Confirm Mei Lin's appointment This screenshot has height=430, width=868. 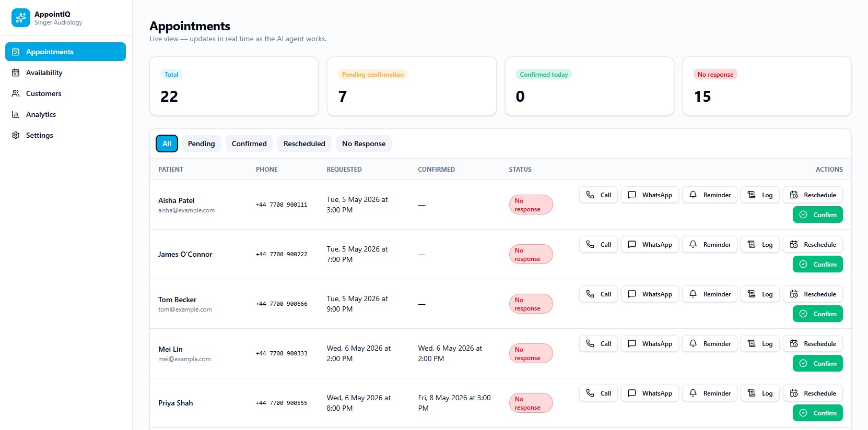(x=818, y=363)
